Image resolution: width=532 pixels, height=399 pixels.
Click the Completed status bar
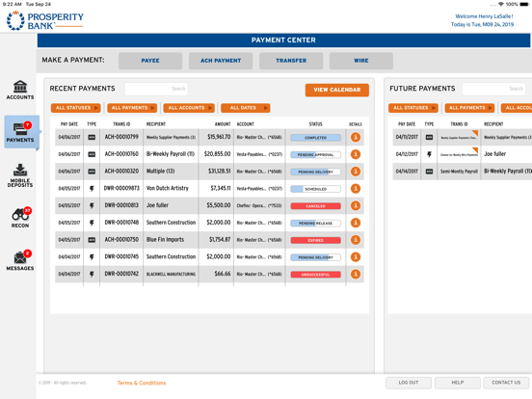pos(315,138)
